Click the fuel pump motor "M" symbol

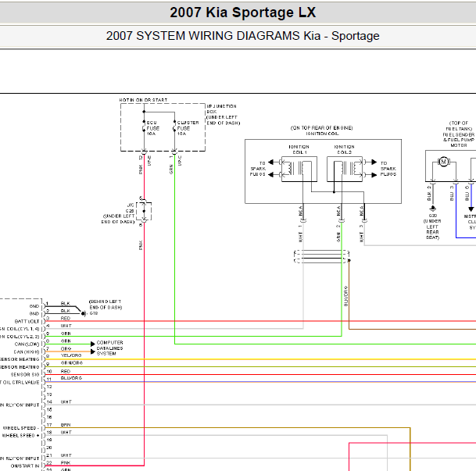coord(443,162)
